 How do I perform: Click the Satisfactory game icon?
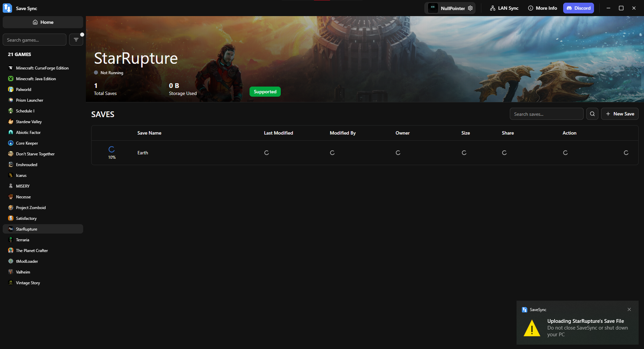tap(11, 218)
